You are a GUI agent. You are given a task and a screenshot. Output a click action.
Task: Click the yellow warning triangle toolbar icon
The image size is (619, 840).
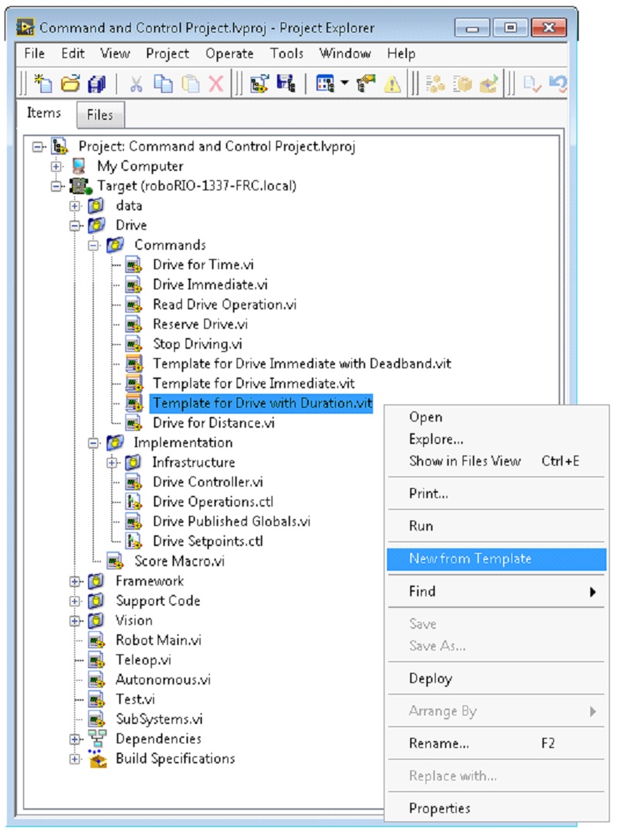pyautogui.click(x=392, y=84)
